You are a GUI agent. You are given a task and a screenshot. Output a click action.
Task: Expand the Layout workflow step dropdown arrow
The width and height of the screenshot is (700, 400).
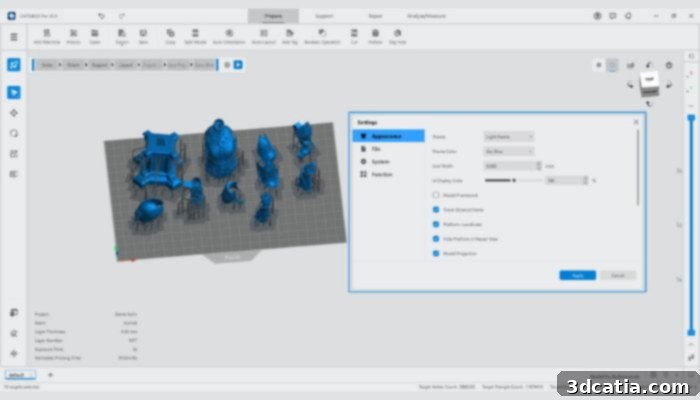138,65
